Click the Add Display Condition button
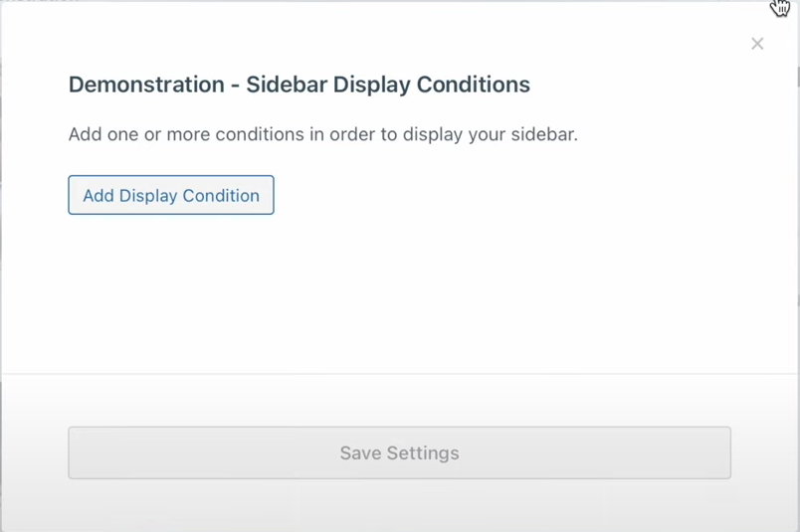This screenshot has width=800, height=532. pos(171,195)
